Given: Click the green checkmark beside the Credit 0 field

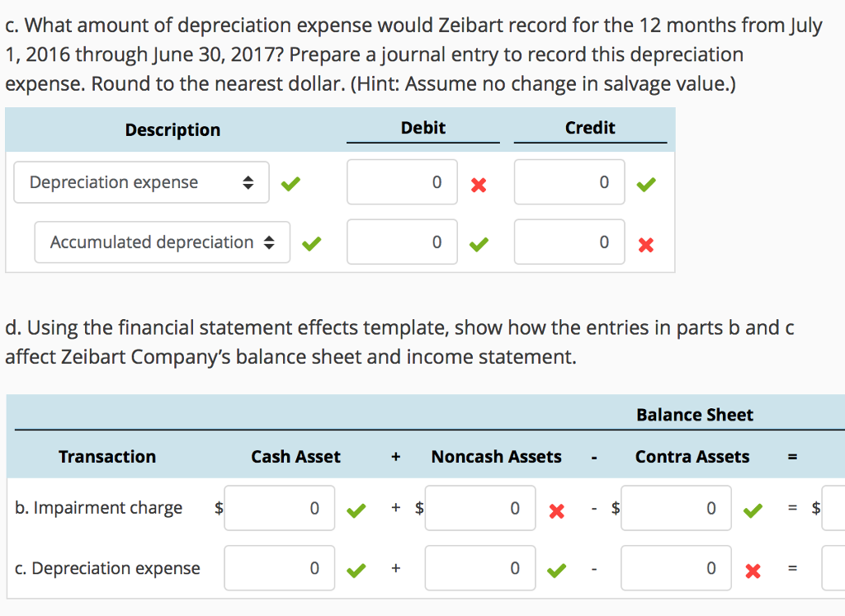Looking at the screenshot, I should click(646, 181).
